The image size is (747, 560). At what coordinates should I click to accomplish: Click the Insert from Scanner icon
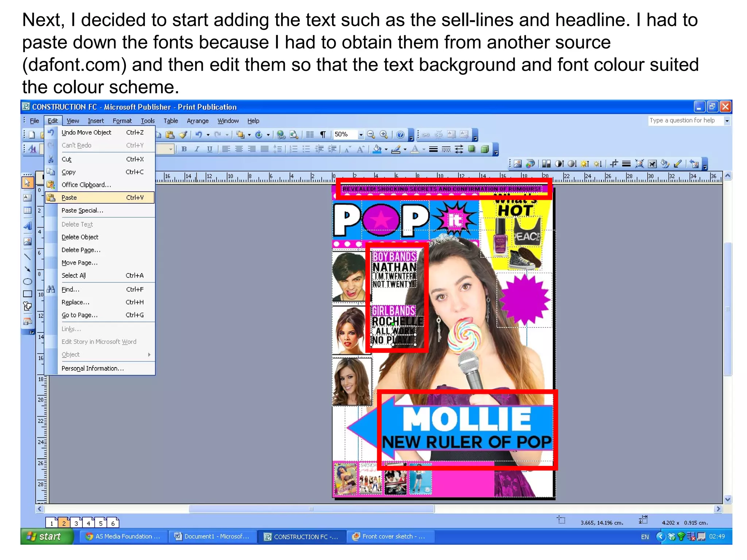point(530,164)
